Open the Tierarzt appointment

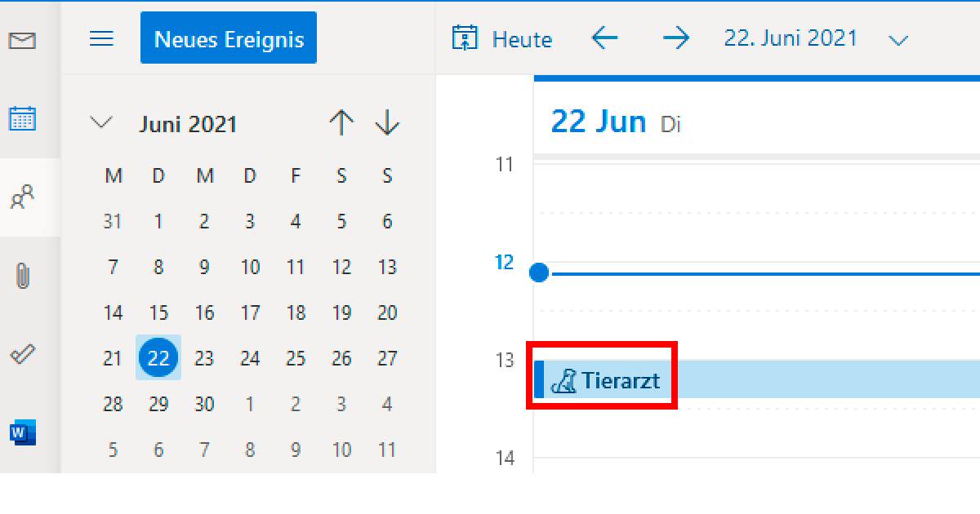[x=621, y=379]
